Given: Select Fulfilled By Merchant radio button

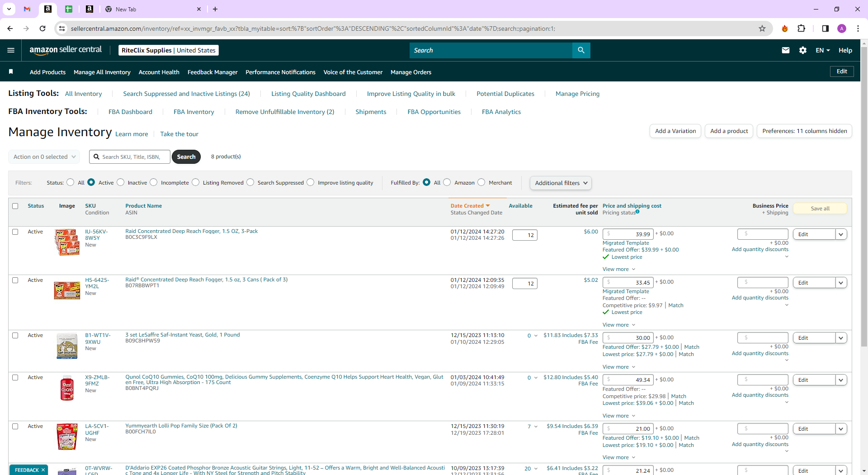Looking at the screenshot, I should pos(481,182).
